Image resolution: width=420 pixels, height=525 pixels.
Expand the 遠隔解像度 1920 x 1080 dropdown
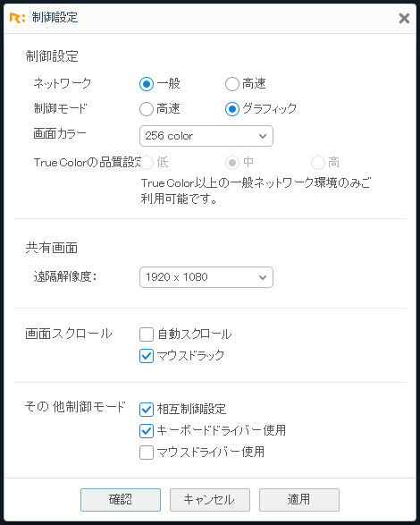tap(206, 277)
